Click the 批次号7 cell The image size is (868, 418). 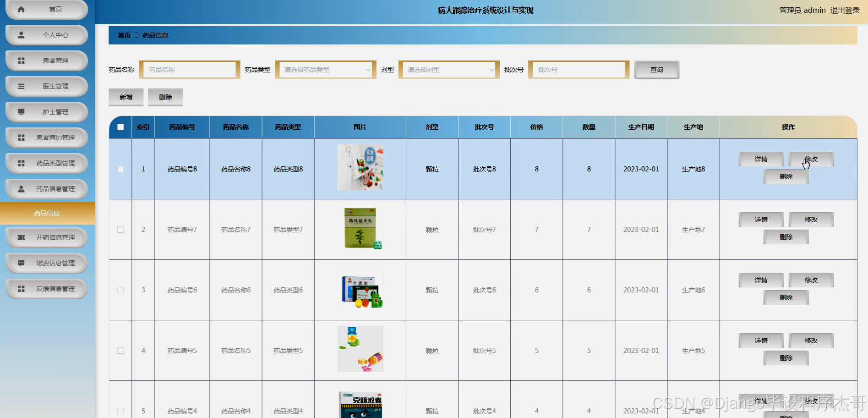coord(485,230)
